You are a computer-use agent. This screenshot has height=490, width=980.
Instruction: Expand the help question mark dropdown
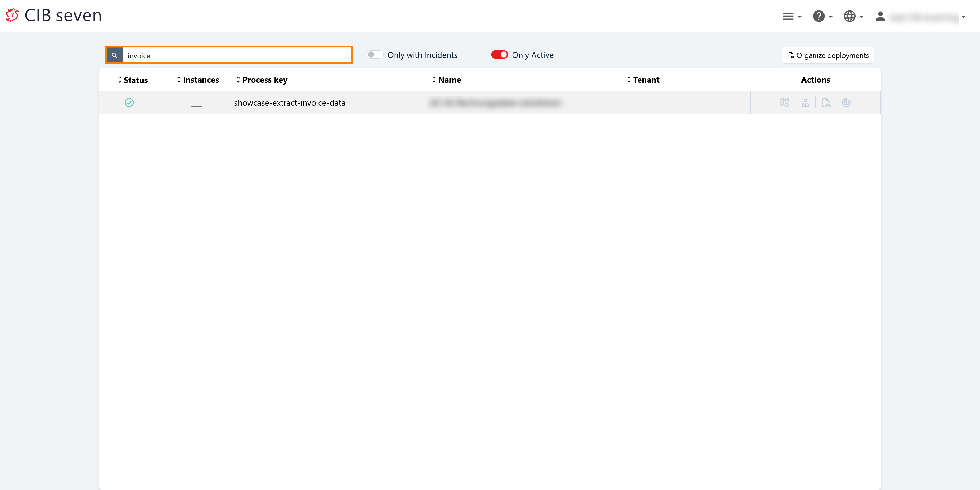tap(823, 16)
